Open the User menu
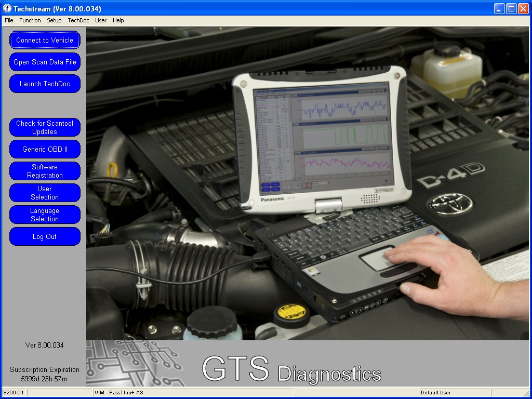532x399 pixels. click(101, 20)
